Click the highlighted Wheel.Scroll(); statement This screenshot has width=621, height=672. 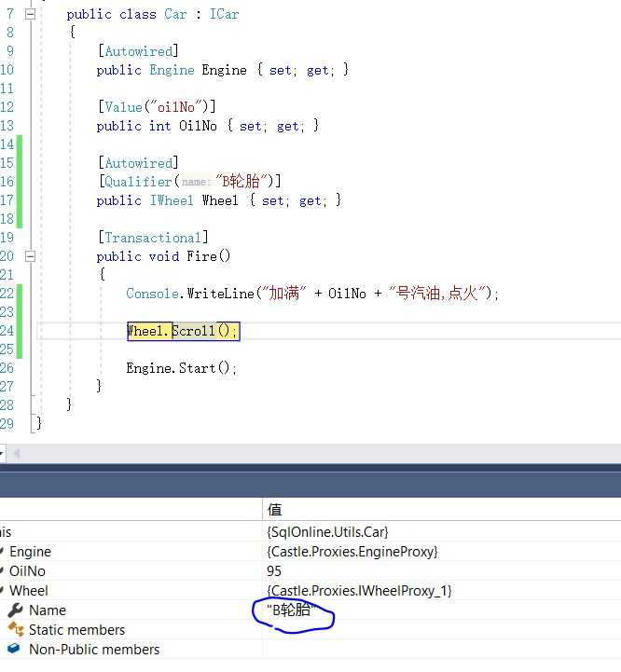[183, 331]
